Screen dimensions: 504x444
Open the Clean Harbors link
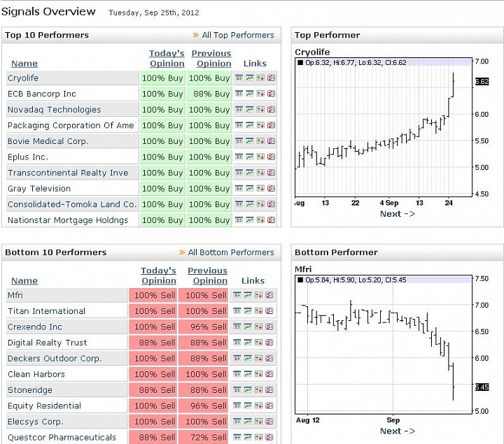pyautogui.click(x=36, y=374)
